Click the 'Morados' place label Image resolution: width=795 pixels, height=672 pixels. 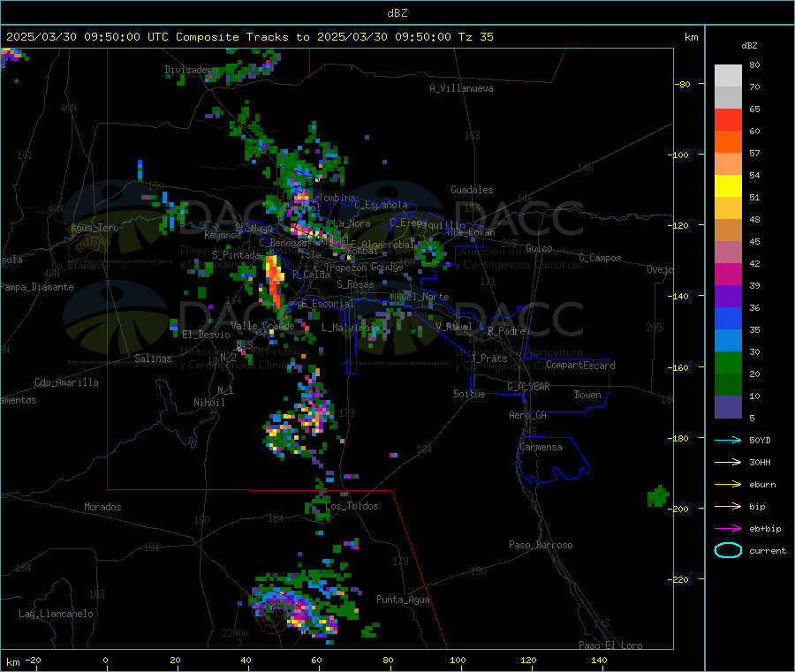tap(102, 507)
